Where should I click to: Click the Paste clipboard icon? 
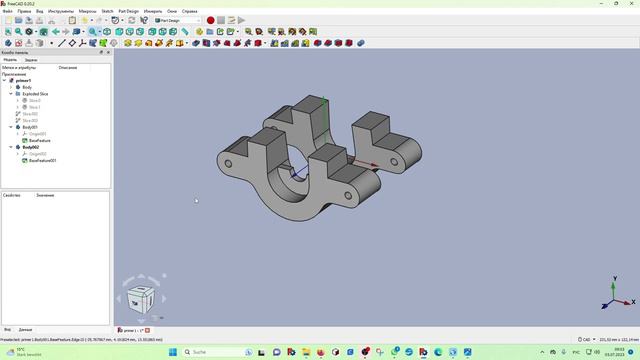click(x=72, y=20)
